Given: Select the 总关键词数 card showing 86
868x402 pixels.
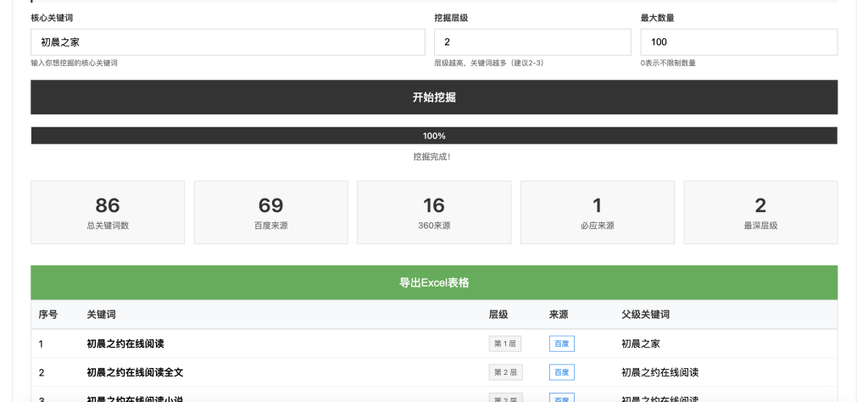Looking at the screenshot, I should tap(108, 213).
